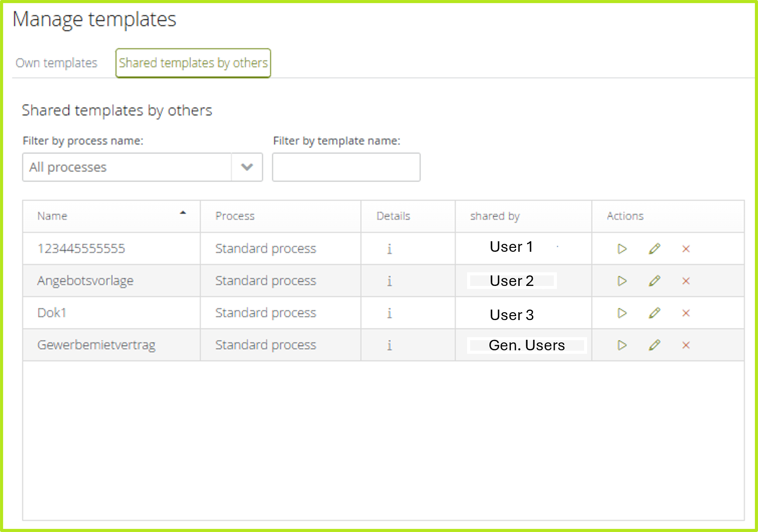Select the Shared templates by others tab
Screen dimensions: 758x532
193,63
